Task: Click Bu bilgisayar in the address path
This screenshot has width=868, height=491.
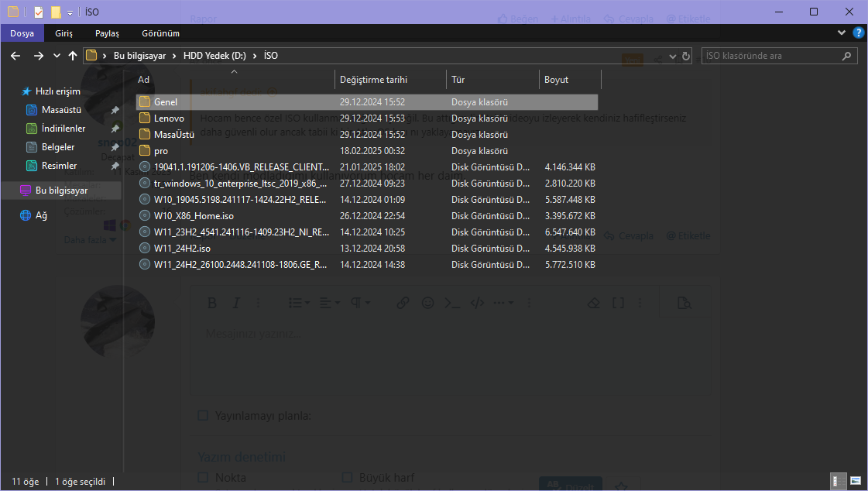Action: coord(139,55)
